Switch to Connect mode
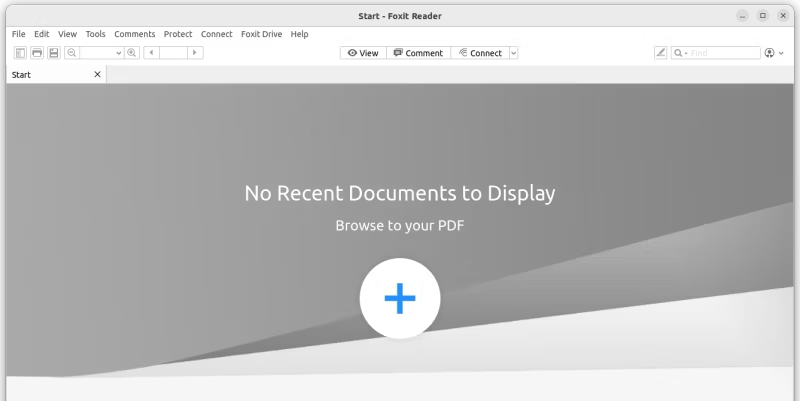Image resolution: width=800 pixels, height=401 pixels. pos(480,53)
